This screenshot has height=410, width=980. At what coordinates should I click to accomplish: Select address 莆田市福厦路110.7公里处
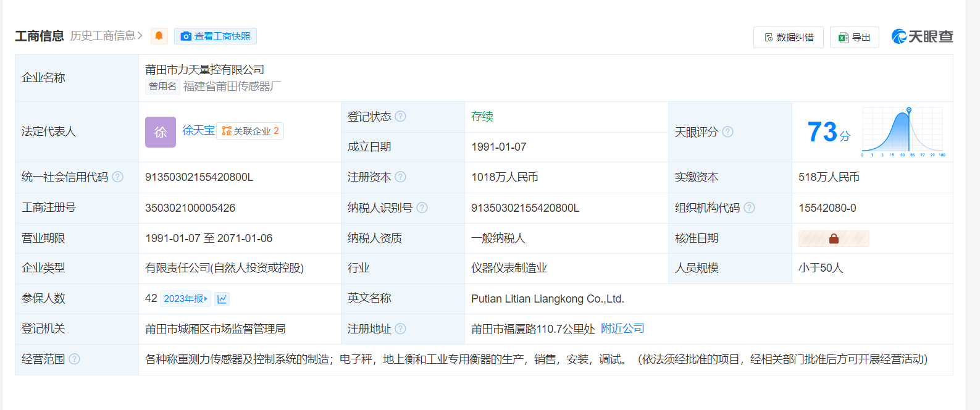coord(533,329)
